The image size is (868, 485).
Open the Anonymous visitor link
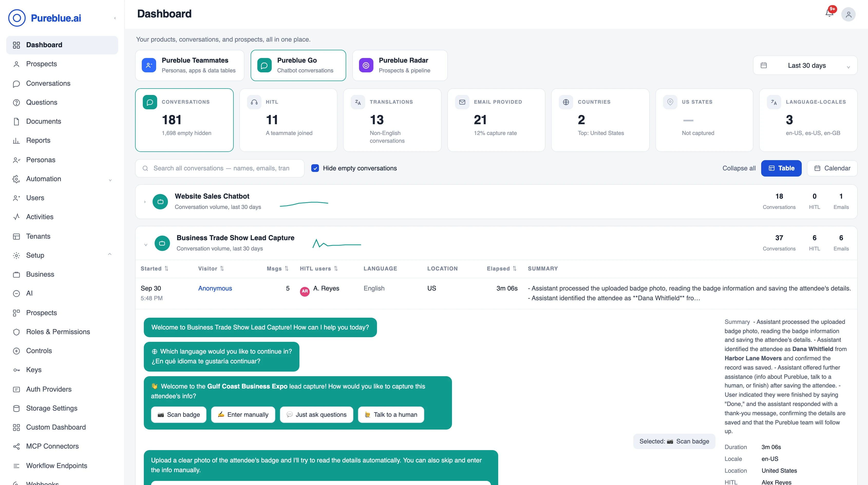[x=215, y=288]
